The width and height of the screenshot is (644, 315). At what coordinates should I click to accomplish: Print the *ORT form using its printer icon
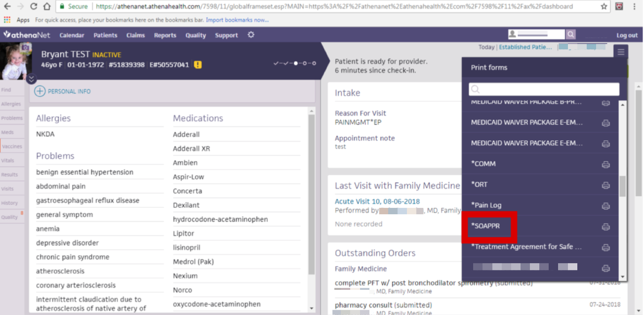605,185
